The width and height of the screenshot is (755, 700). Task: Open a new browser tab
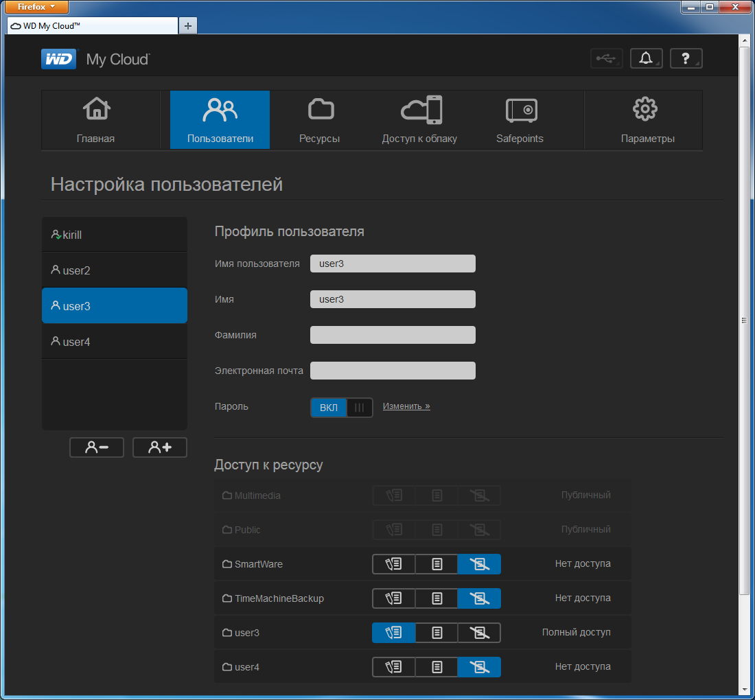(188, 26)
